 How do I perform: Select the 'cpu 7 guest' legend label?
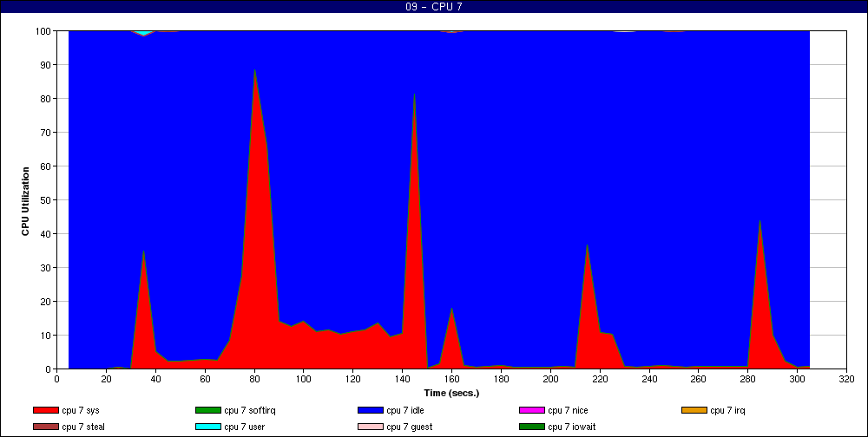coord(410,427)
